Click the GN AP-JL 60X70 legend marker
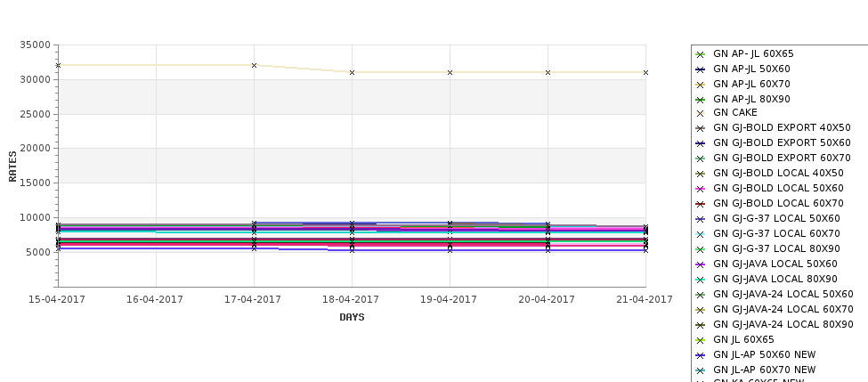Viewport: 868px width, 382px height. pyautogui.click(x=701, y=85)
